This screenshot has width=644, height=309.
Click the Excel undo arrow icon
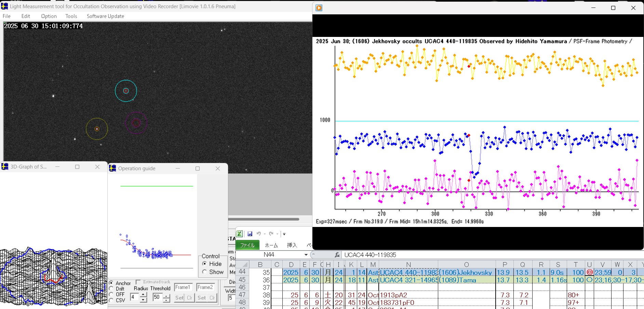click(259, 234)
